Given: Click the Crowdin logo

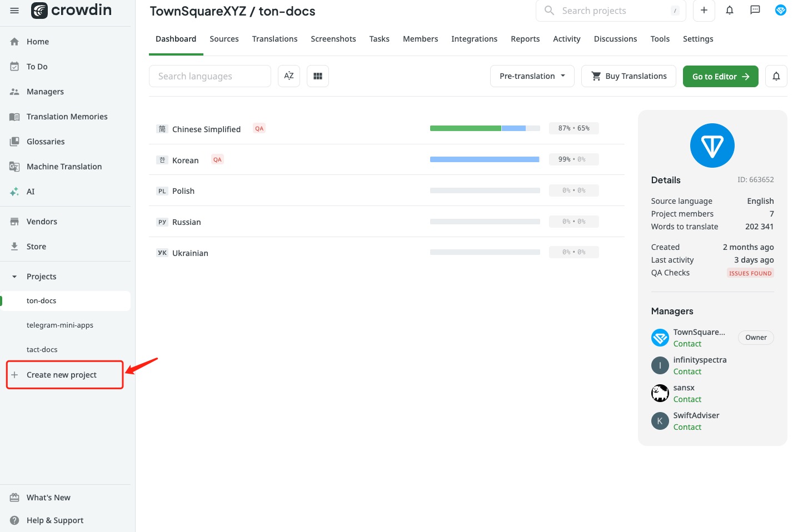Looking at the screenshot, I should click(71, 11).
